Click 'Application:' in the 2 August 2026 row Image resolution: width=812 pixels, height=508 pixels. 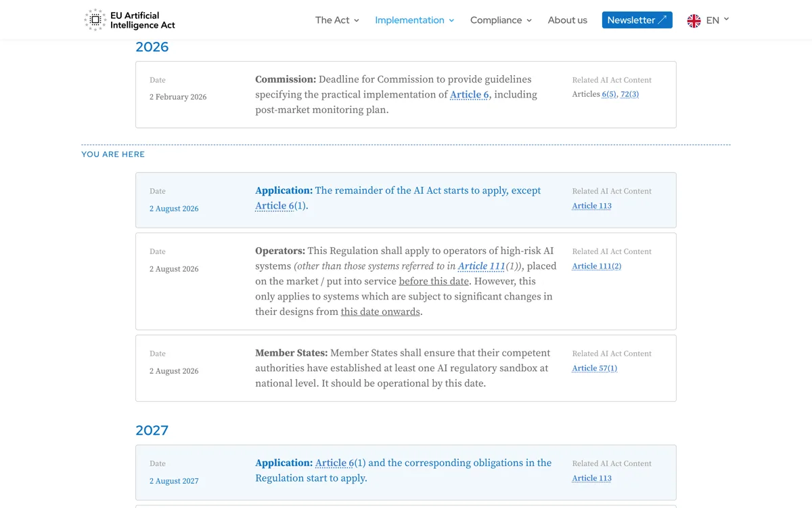tap(284, 190)
